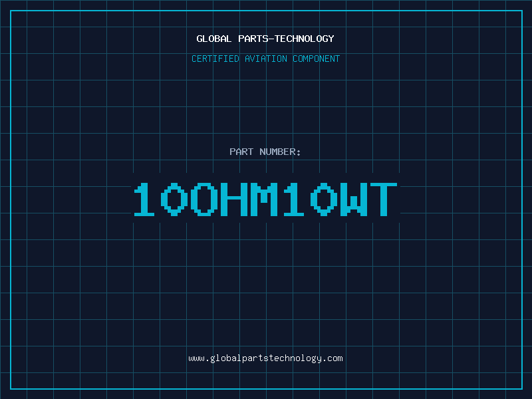Select the word CERTIFIED in the subtitle

215,59
